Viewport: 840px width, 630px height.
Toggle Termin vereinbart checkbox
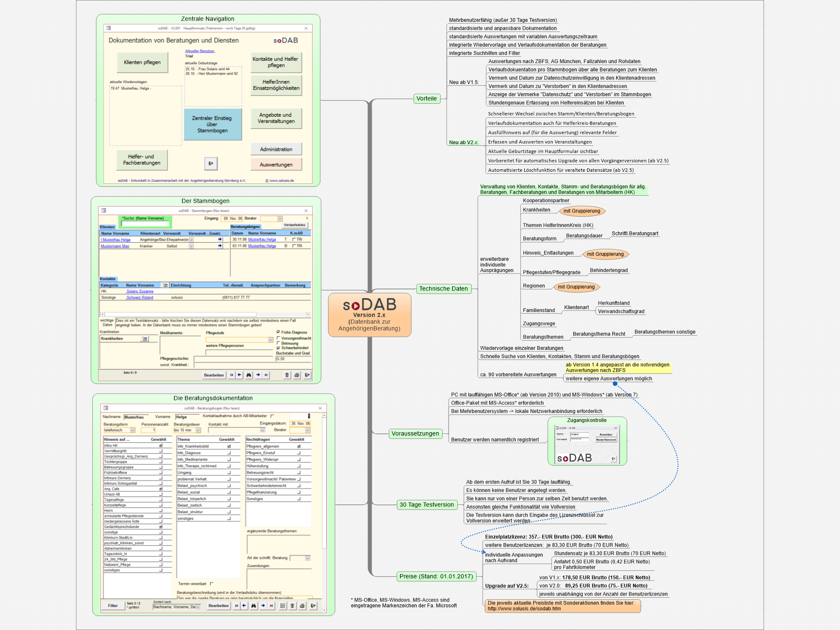tap(212, 584)
